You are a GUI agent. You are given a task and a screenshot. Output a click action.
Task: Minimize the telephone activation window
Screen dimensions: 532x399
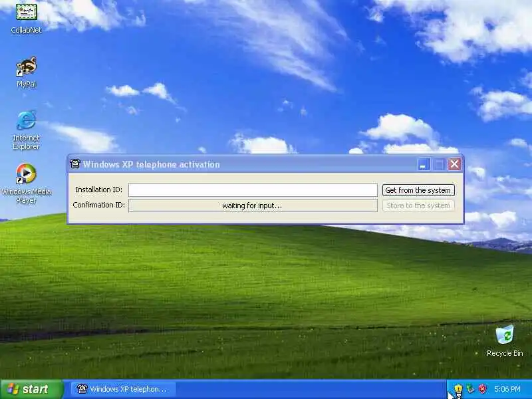point(424,164)
